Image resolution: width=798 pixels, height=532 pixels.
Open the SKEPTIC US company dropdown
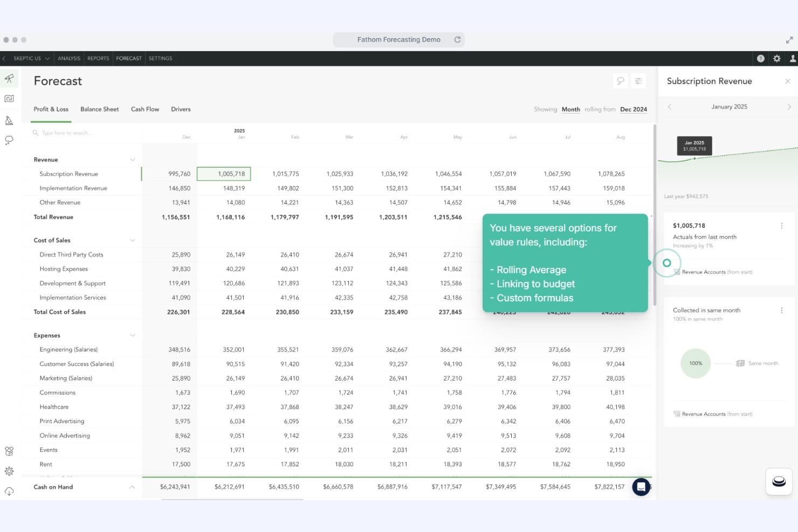tap(30, 58)
